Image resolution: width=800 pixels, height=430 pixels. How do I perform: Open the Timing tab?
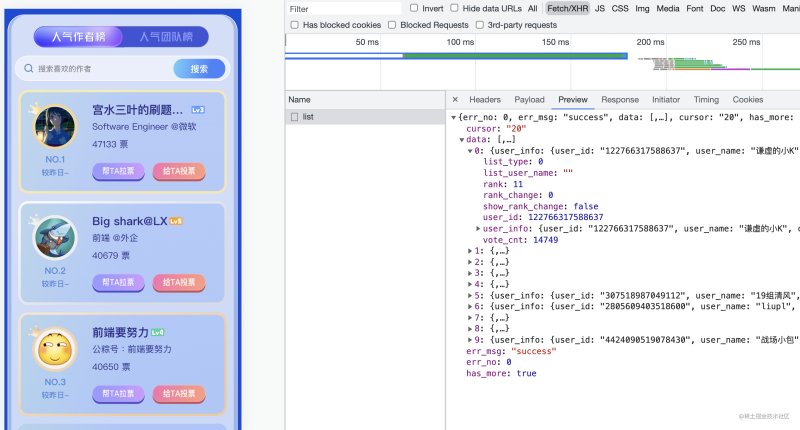706,99
